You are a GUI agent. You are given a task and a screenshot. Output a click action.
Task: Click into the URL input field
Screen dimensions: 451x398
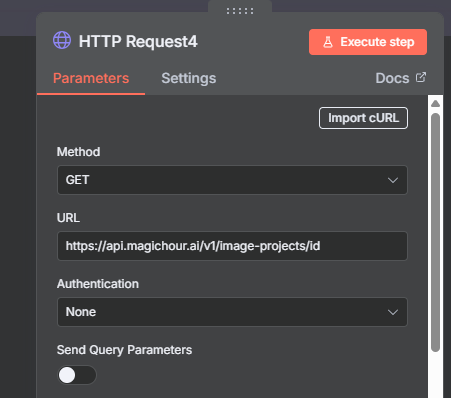tap(232, 246)
